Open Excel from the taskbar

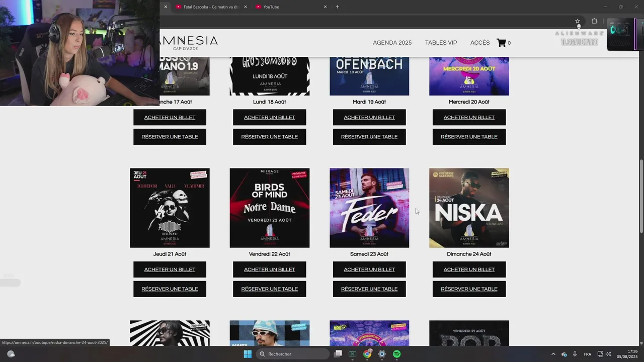pyautogui.click(x=353, y=354)
